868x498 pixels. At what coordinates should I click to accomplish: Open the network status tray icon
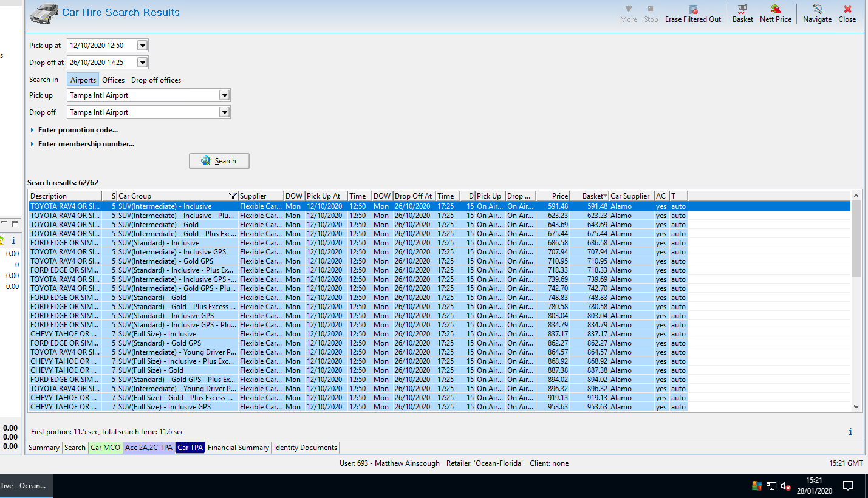coord(771,486)
